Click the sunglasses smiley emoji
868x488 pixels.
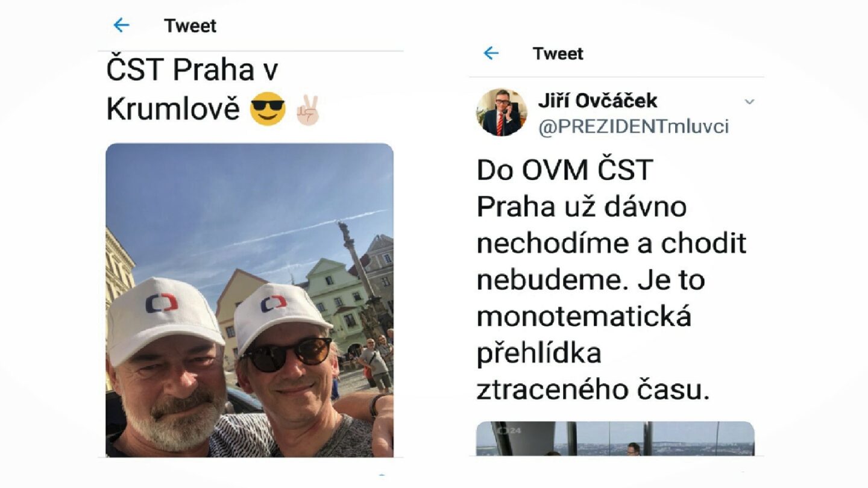267,109
